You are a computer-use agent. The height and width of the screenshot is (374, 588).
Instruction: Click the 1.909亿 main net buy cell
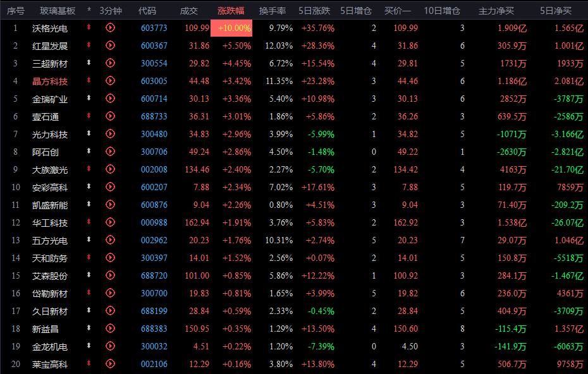pos(512,28)
